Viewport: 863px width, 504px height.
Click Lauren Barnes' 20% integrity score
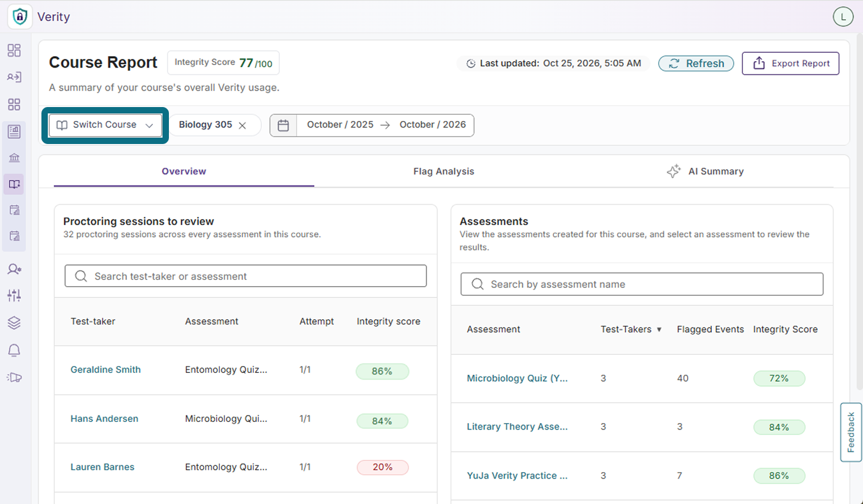382,467
